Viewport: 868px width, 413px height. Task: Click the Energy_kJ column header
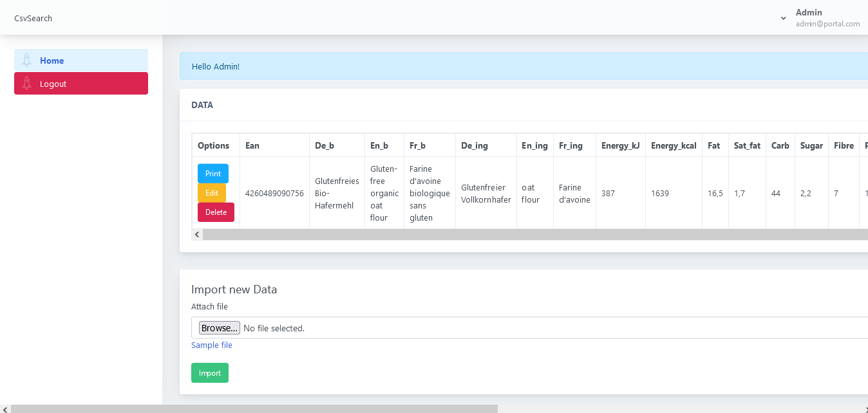(x=620, y=145)
